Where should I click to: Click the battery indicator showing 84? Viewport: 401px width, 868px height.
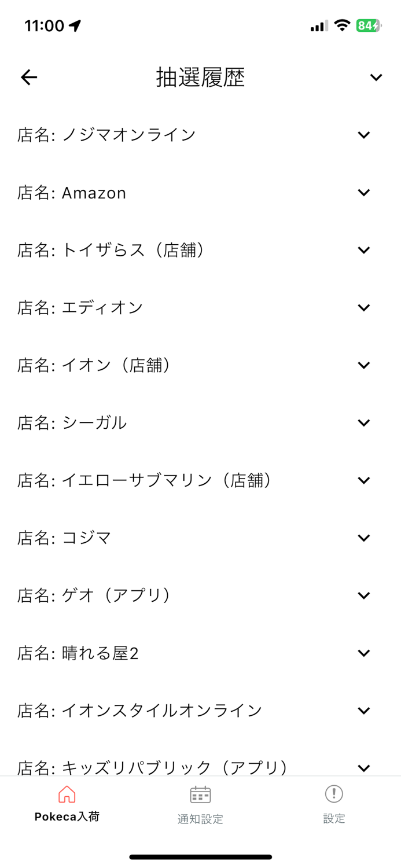click(369, 25)
